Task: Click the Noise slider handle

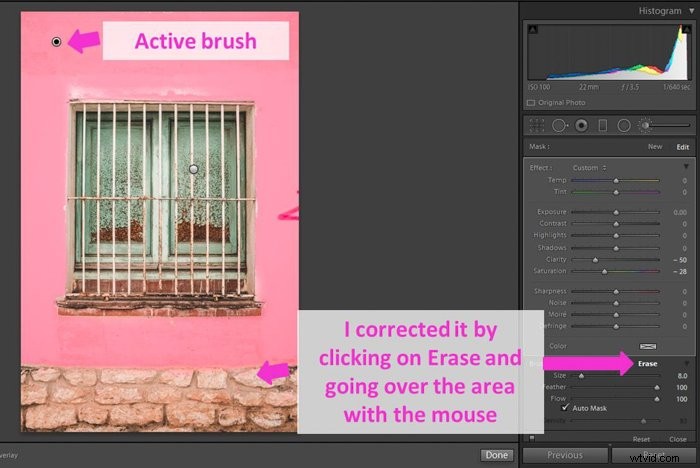Action: 616,303
